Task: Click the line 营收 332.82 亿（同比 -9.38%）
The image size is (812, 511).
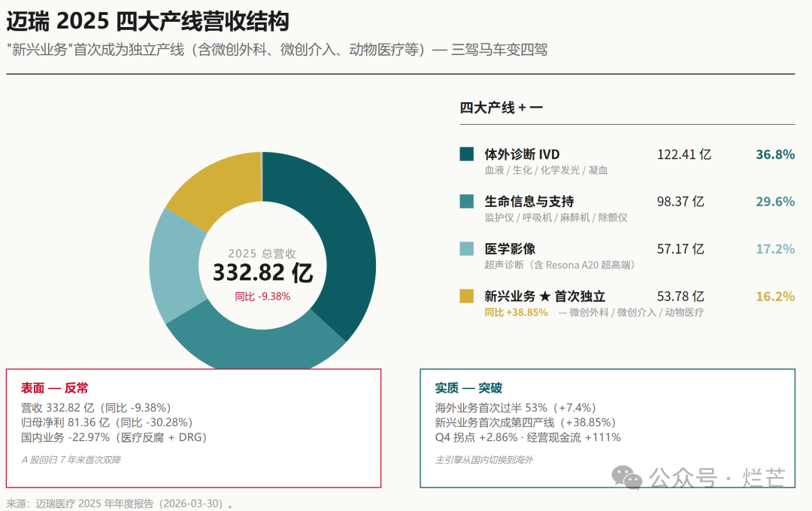Action: [95, 408]
